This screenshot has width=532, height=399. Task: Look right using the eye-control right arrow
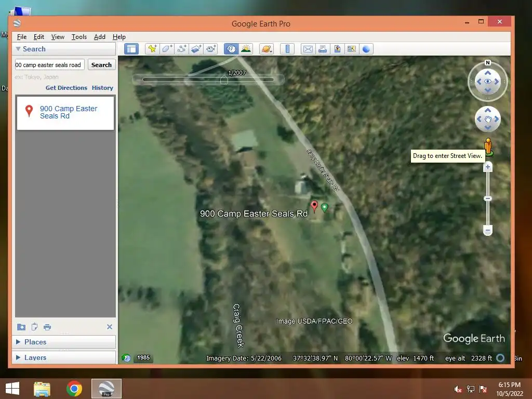click(x=496, y=82)
